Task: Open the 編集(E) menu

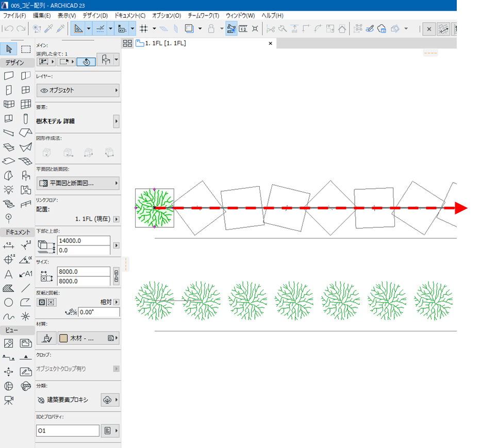Action: (x=42, y=15)
